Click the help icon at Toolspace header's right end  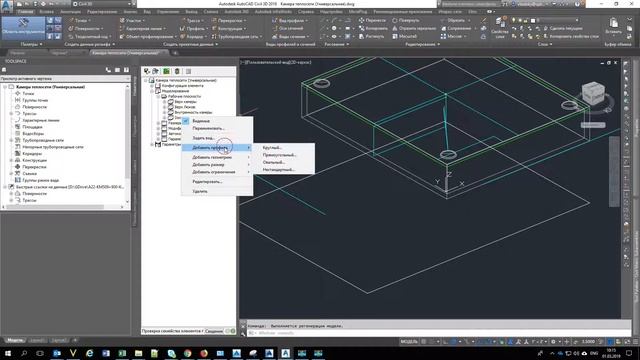coord(127,70)
